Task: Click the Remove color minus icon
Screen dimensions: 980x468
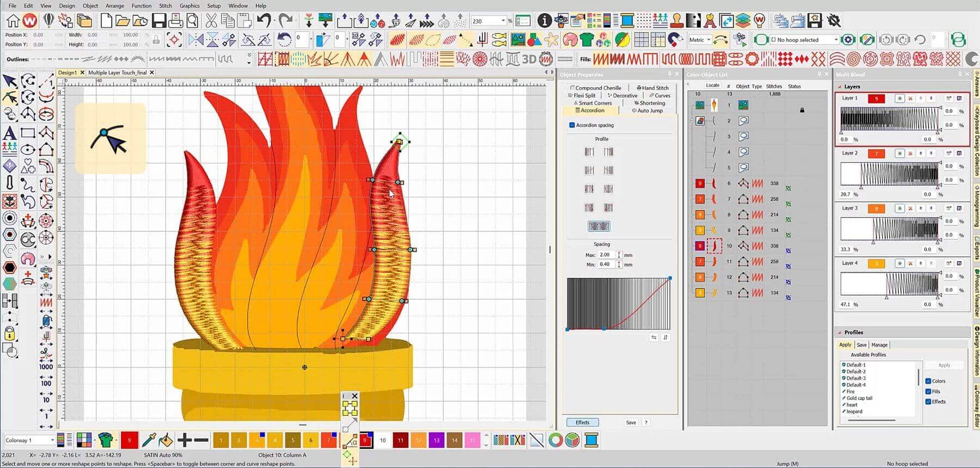Action: 201,440
